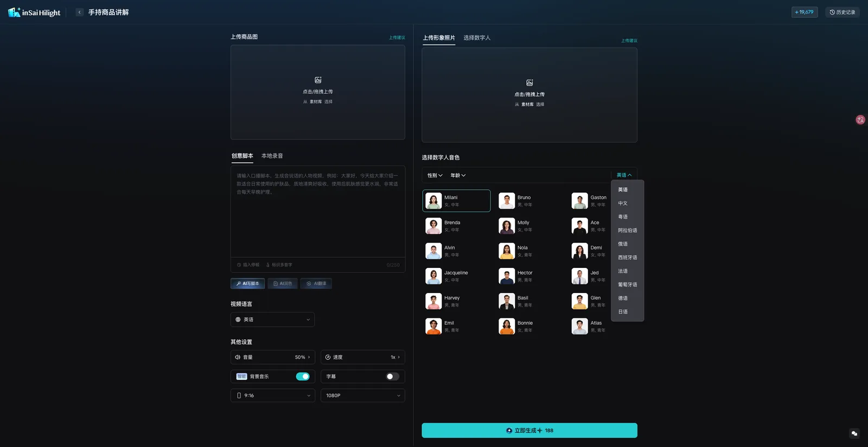The image size is (868, 447).
Task: Choose 葡萄牙语 from language list
Action: pos(627,285)
